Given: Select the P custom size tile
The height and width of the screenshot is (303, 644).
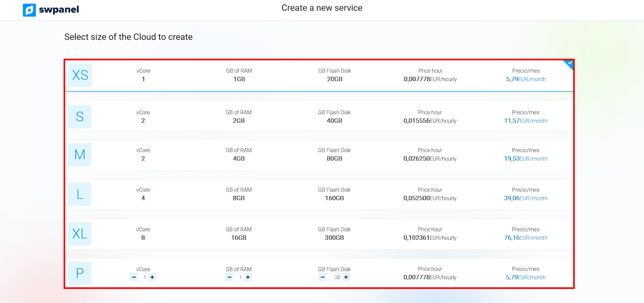Looking at the screenshot, I should tap(80, 273).
